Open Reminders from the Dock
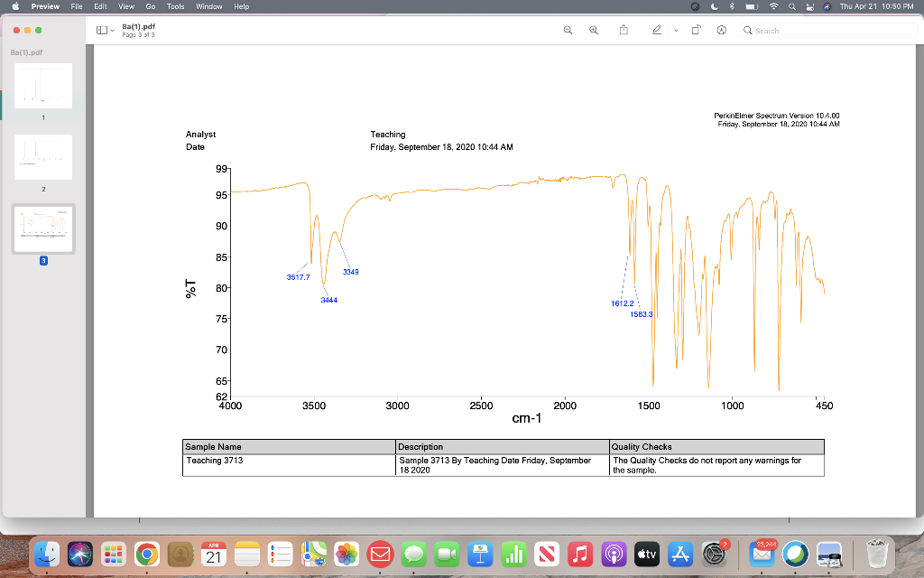 tap(281, 554)
